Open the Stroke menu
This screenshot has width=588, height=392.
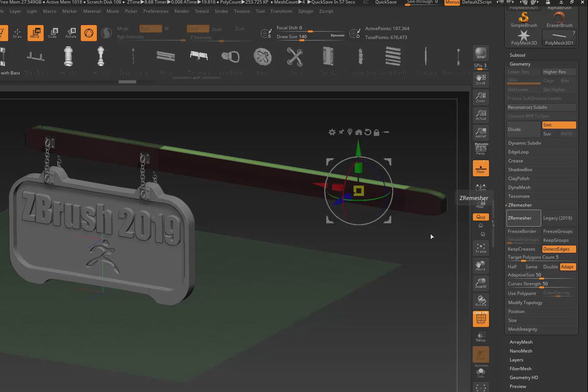tap(221, 11)
